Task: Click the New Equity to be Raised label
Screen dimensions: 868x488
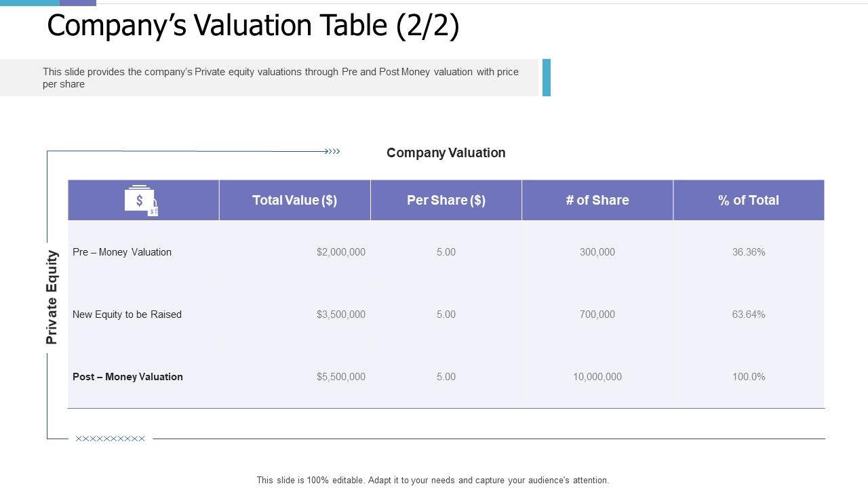Action: [127, 314]
